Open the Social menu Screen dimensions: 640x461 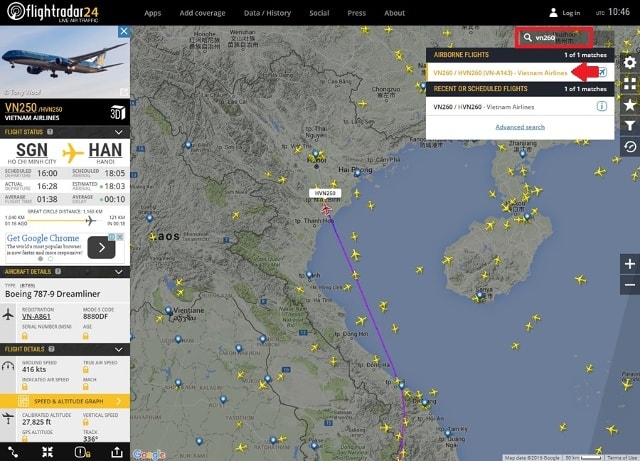[319, 13]
